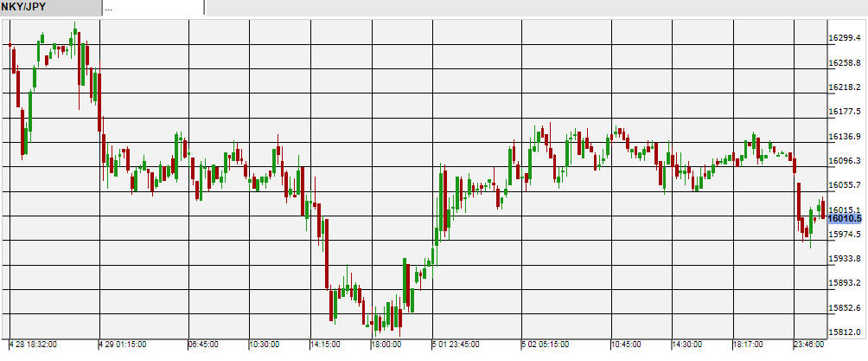The image size is (868, 361).
Task: Select the 15893.2 price level label
Action: (x=845, y=283)
